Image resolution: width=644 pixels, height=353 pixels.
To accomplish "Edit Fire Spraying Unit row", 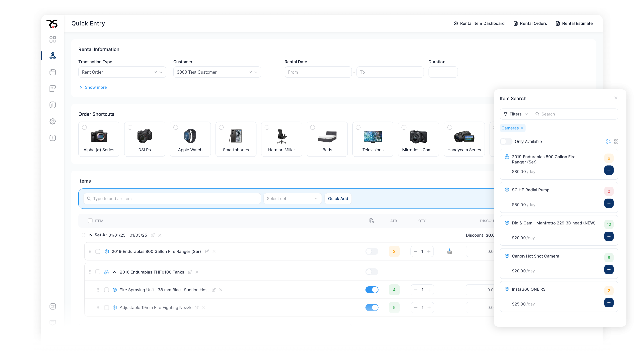I will (x=214, y=290).
